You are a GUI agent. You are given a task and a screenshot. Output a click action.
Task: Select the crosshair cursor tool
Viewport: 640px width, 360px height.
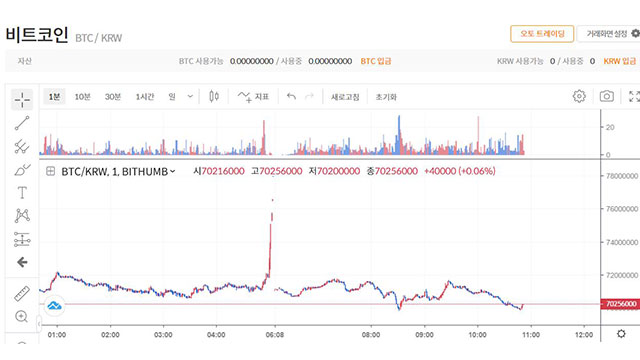[x=22, y=99]
